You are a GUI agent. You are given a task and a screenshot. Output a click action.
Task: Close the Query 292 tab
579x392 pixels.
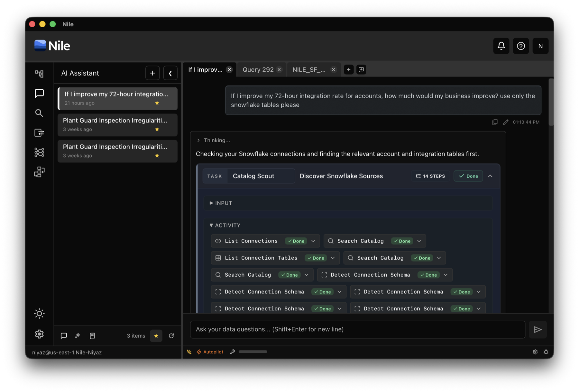click(279, 70)
